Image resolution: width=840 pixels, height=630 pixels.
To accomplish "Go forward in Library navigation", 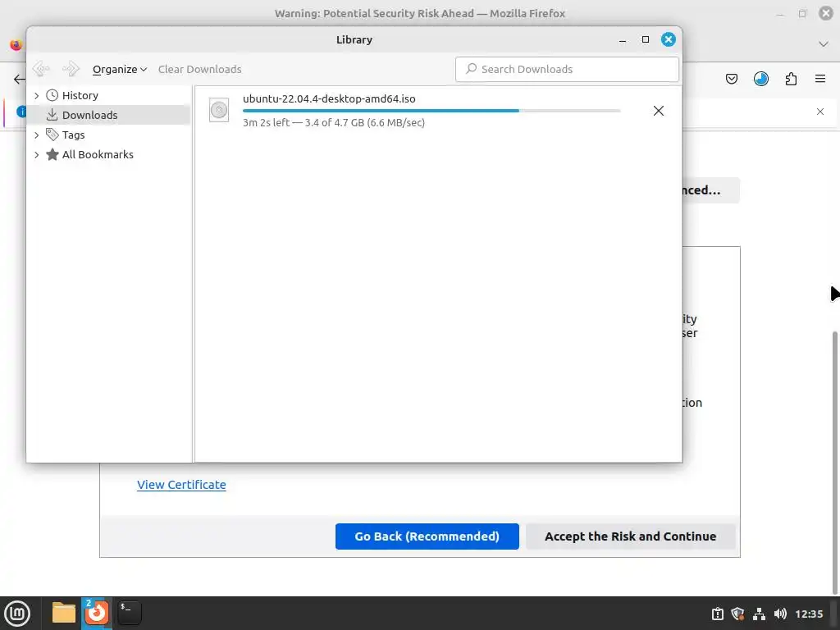I will [x=71, y=69].
